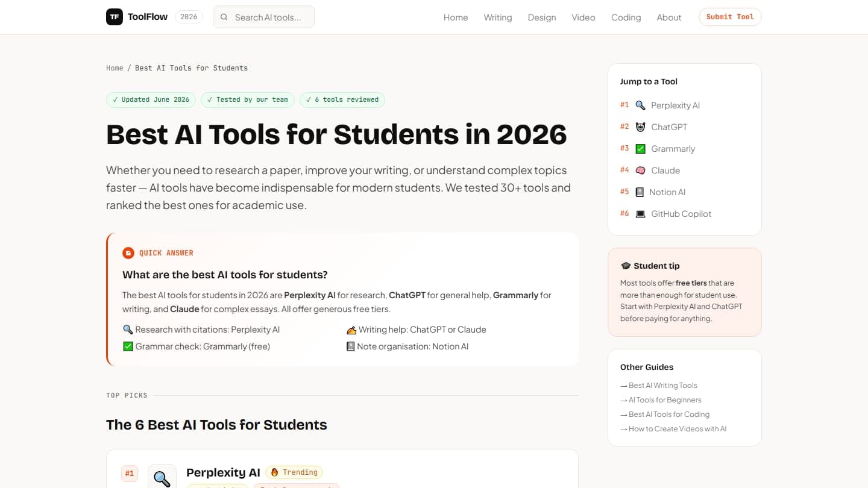
Task: Click the ChatGPT robot icon in sidebar
Action: pos(640,127)
